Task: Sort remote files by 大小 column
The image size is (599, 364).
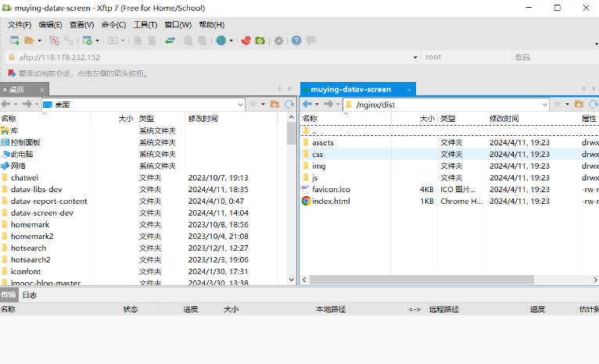Action: point(414,119)
